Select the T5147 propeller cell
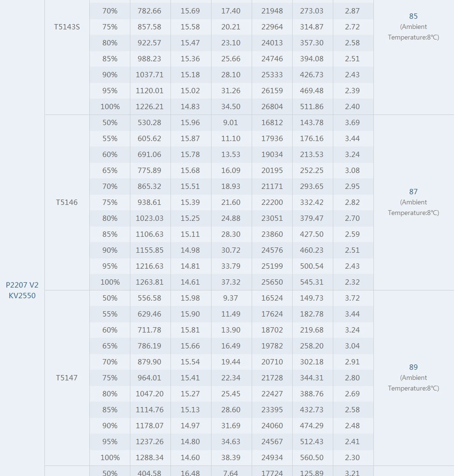This screenshot has height=476, width=454. 67,378
